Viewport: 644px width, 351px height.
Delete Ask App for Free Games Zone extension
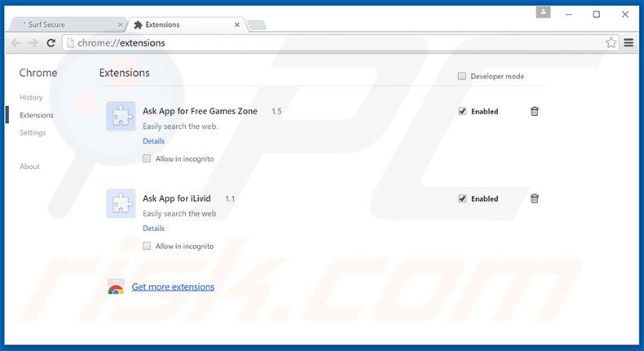pos(534,111)
